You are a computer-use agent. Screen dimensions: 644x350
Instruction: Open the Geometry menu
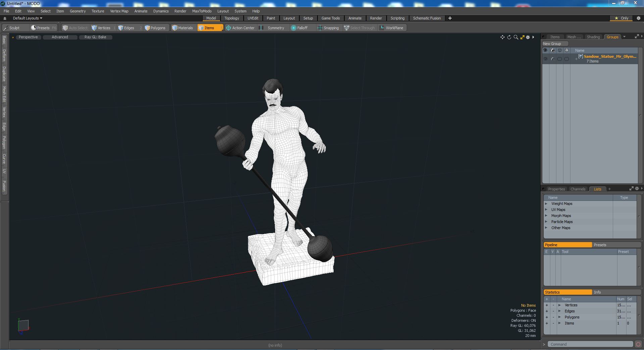tap(78, 11)
